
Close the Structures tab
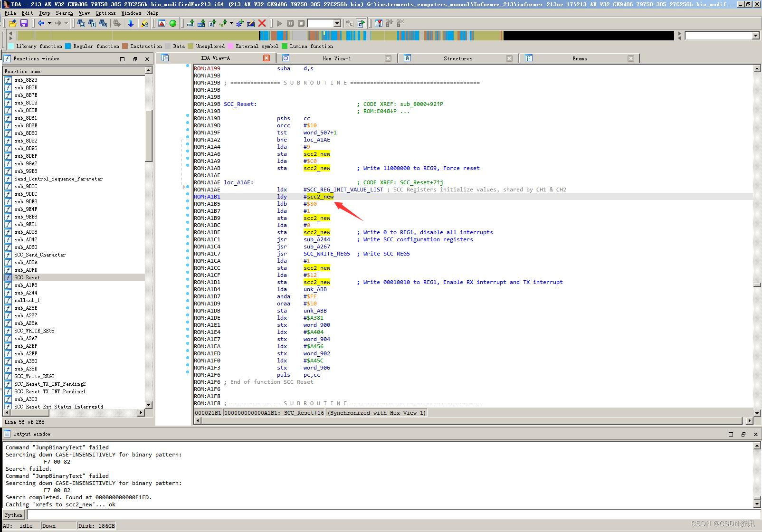(x=509, y=58)
